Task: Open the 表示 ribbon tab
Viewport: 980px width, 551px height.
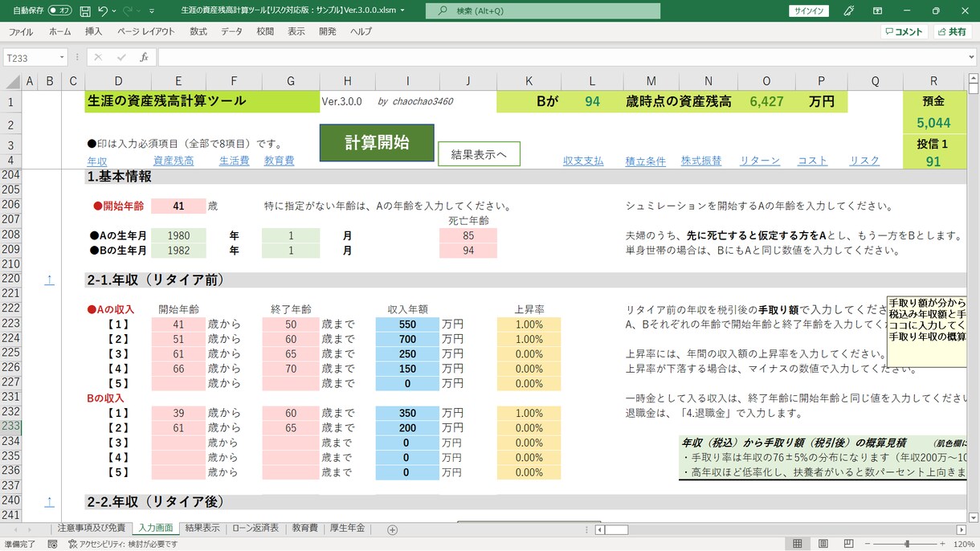Action: click(296, 32)
